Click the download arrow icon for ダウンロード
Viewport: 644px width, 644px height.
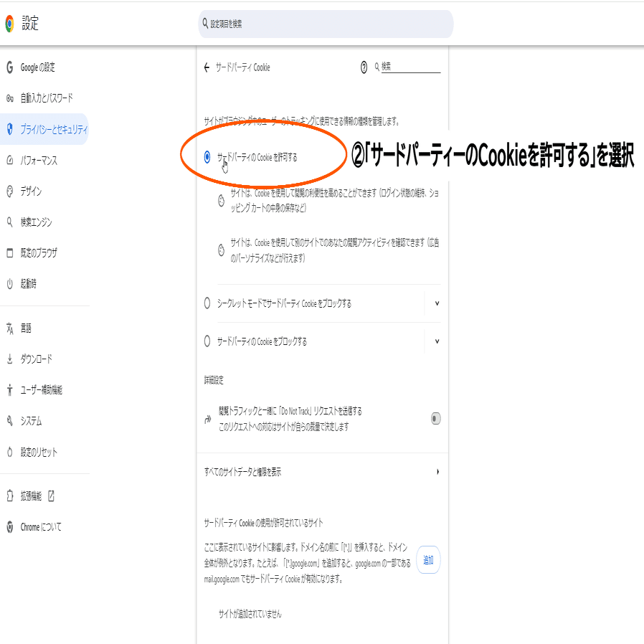tap(10, 359)
